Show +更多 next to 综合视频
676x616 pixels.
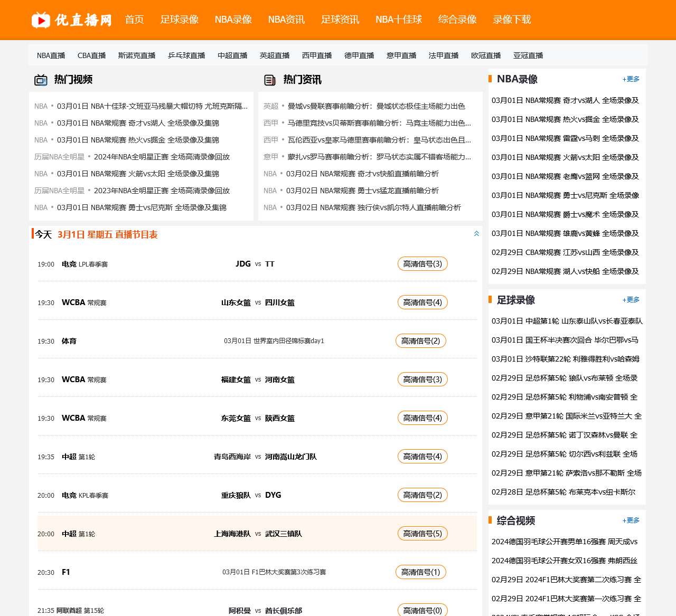[x=631, y=520]
